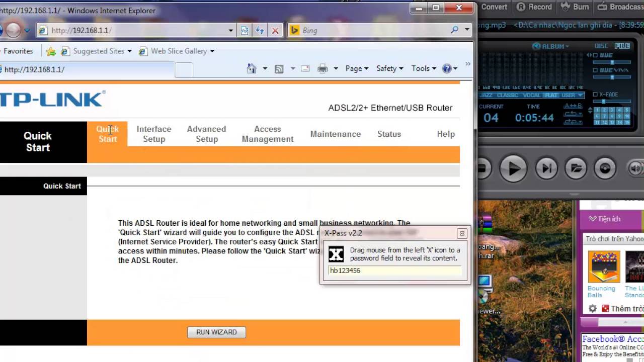Toggle the DFX VIVA checkbox
Screen dimensions: 644x362
(595, 70)
